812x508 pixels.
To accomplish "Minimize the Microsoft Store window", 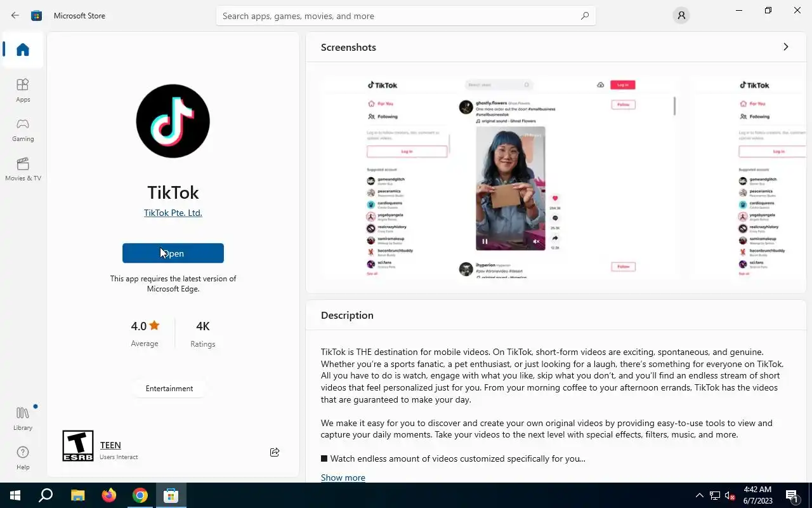I will click(739, 10).
